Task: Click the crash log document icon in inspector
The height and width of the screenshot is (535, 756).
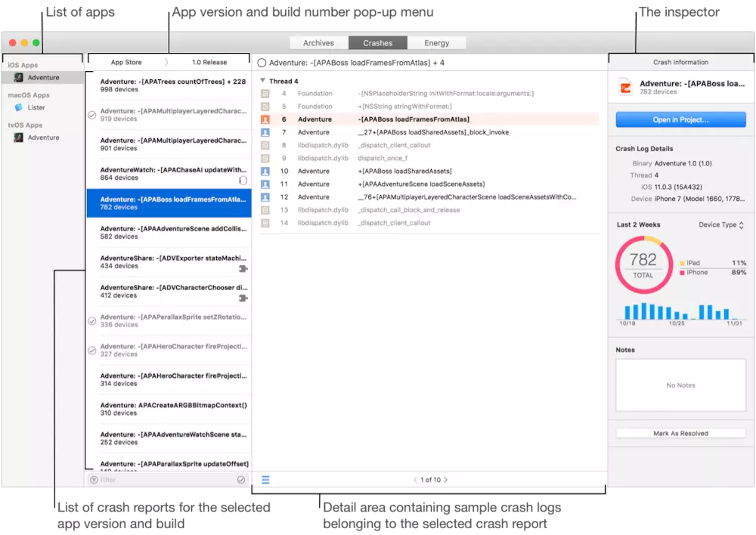Action: coord(625,87)
